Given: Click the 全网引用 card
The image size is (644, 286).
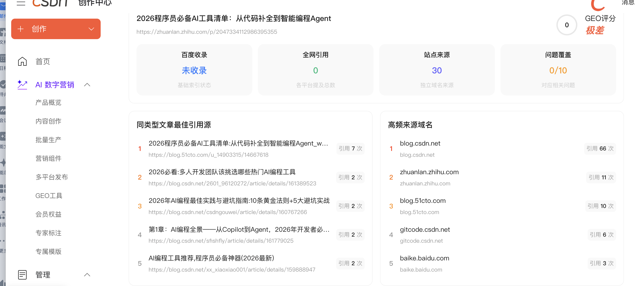Looking at the screenshot, I should [315, 70].
